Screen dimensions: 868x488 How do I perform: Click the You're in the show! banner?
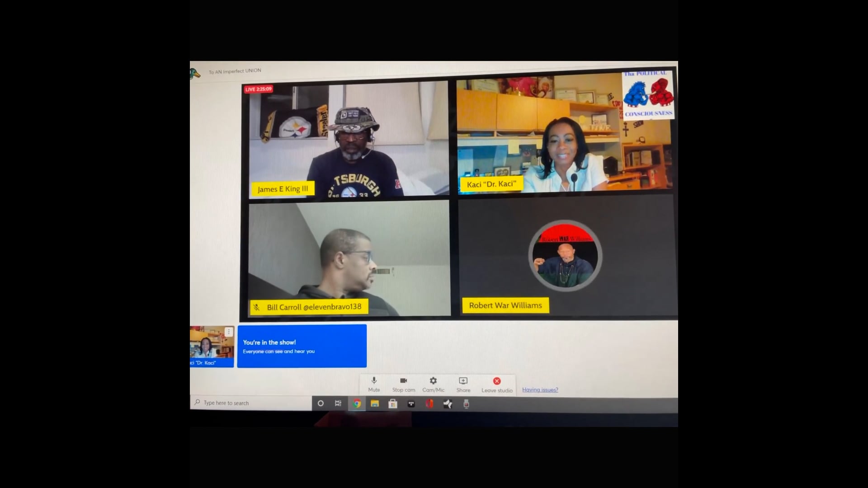[302, 346]
